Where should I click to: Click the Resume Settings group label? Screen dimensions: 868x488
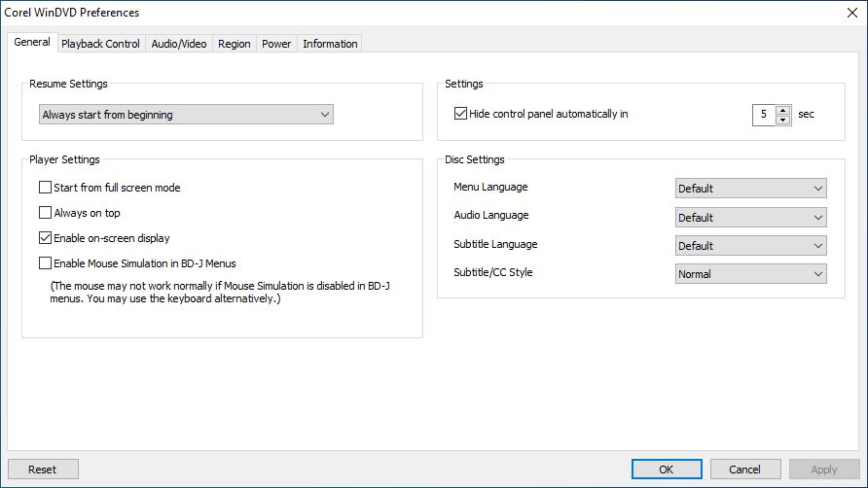pyautogui.click(x=68, y=84)
